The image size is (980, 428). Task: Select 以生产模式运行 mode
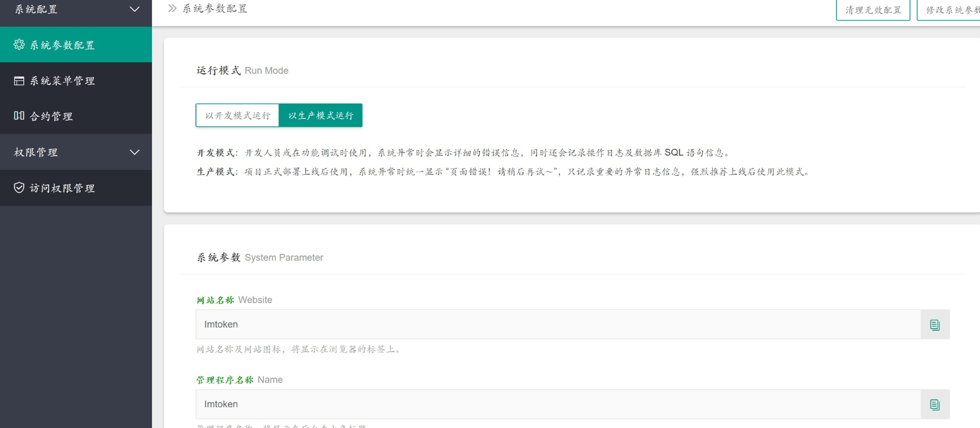pyautogui.click(x=321, y=115)
